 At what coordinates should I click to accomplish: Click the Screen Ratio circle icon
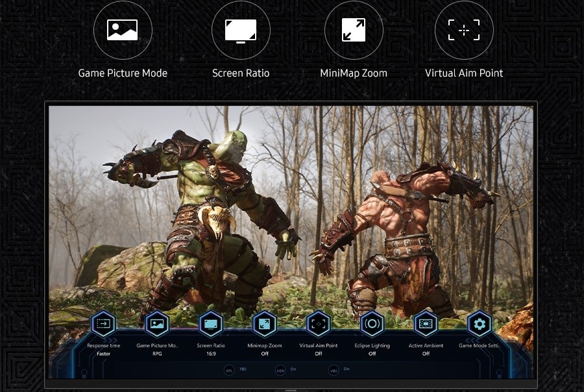click(x=241, y=31)
